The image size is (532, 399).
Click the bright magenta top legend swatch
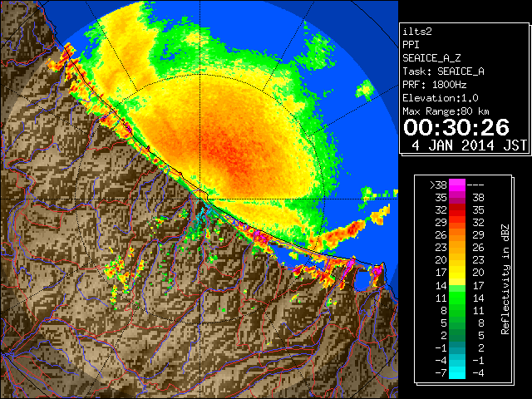click(457, 185)
